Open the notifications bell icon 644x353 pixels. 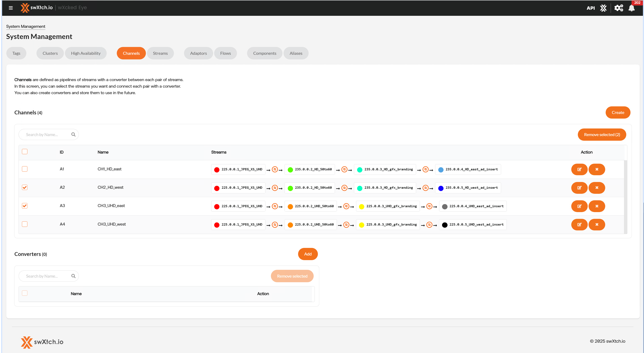(632, 8)
